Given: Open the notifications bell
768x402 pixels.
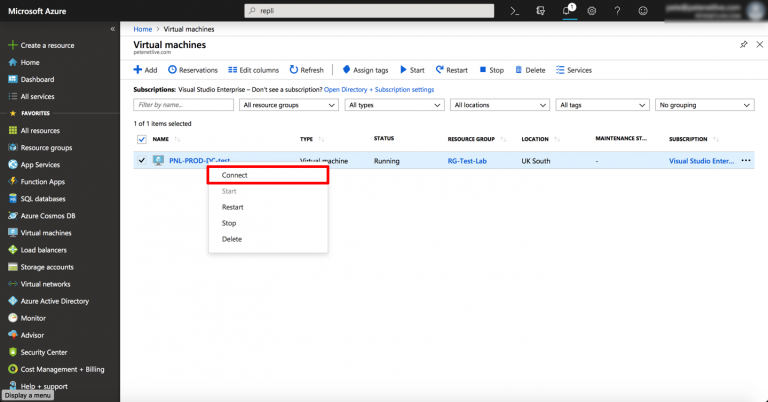Looking at the screenshot, I should coord(567,11).
